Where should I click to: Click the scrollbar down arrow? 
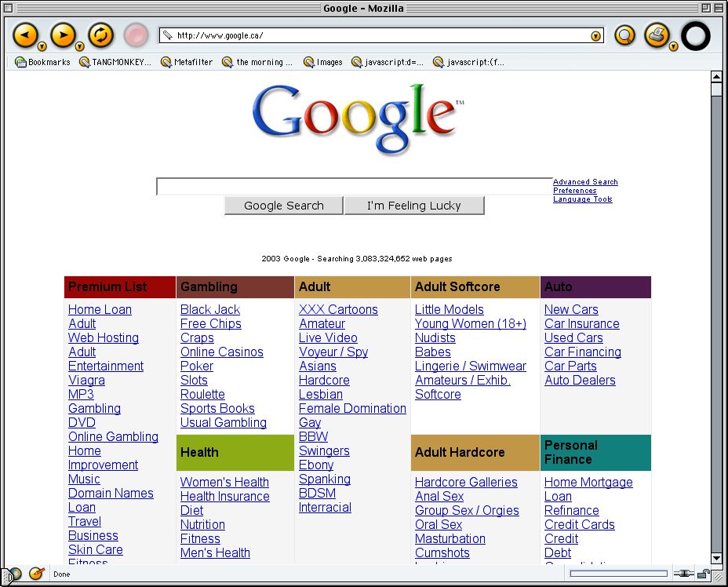point(716,558)
